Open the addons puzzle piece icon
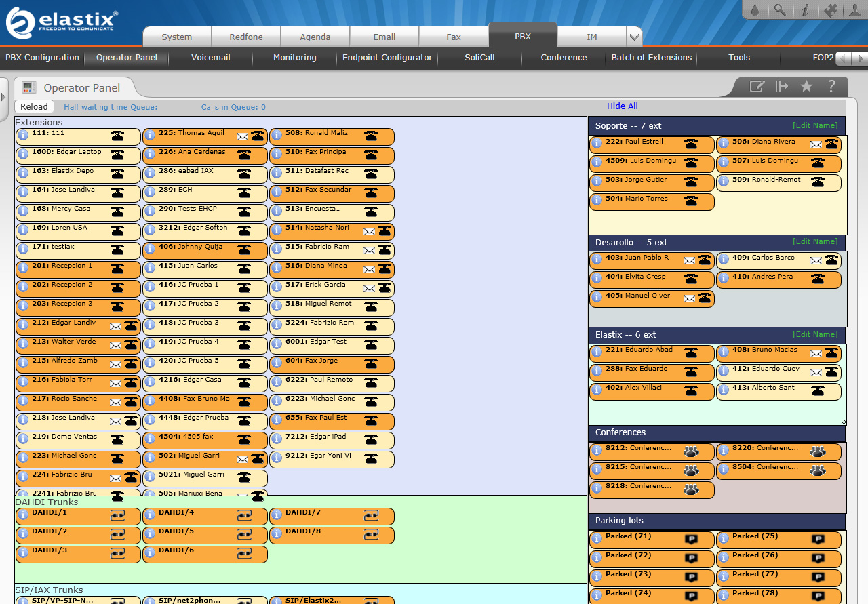This screenshot has width=868, height=604. tap(830, 10)
